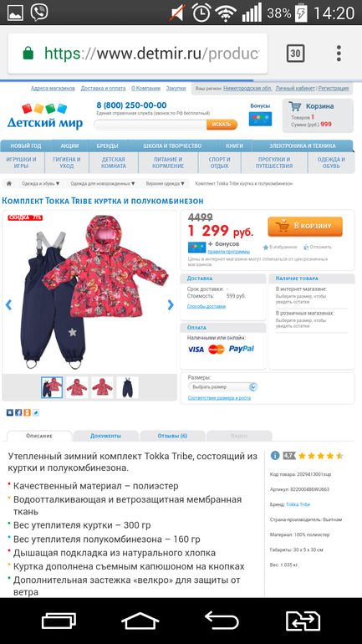The image size is (362, 644).
Task: Tap the Android back navigation button
Action: coord(222,621)
